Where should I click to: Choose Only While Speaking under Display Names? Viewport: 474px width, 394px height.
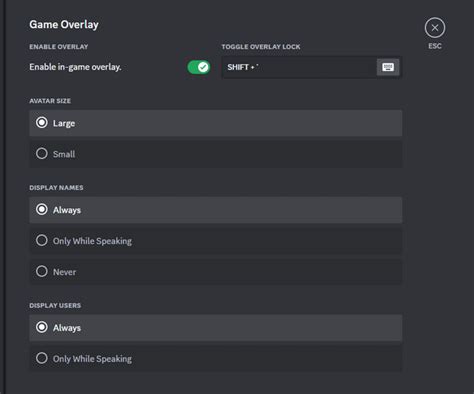(216, 241)
